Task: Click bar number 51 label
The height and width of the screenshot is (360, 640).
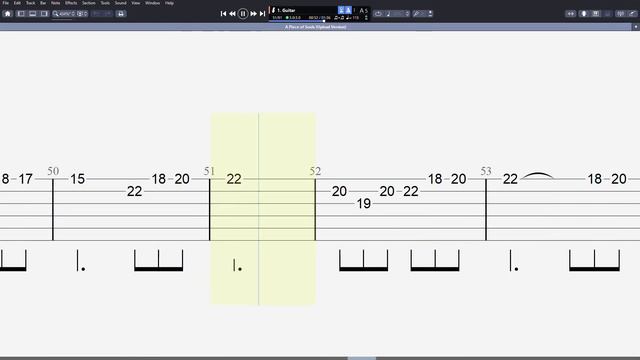Action: point(209,171)
